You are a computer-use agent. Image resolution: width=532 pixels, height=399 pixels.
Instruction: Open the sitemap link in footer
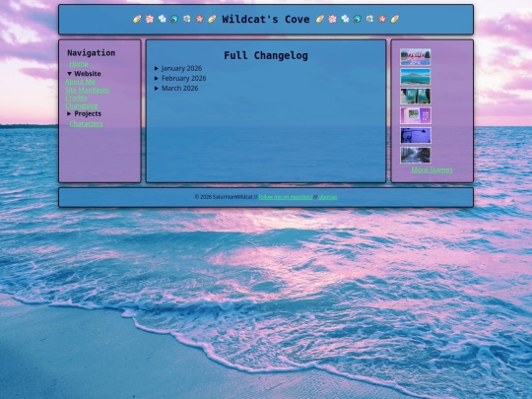tap(328, 197)
